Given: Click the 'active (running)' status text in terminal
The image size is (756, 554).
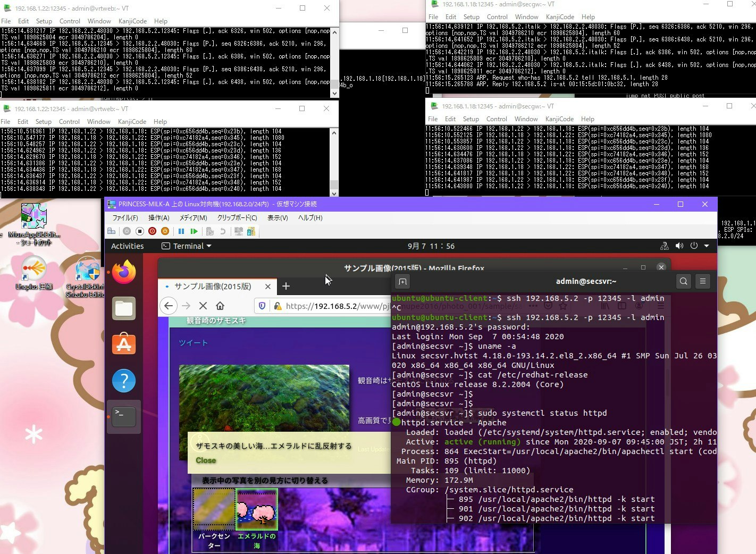Looking at the screenshot, I should click(482, 442).
